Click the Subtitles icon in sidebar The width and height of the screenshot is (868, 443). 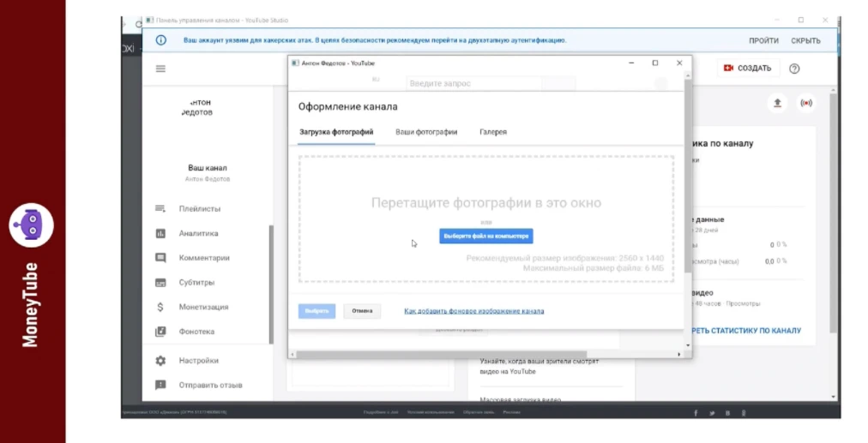pyautogui.click(x=160, y=283)
